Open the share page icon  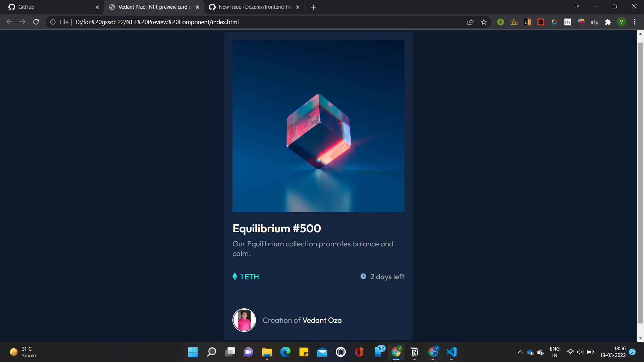[x=470, y=22]
